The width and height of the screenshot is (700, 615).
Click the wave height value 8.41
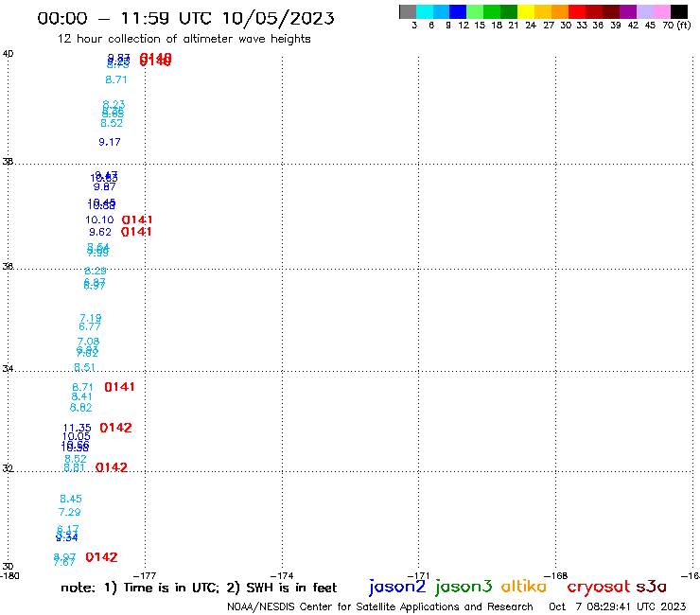click(x=81, y=396)
